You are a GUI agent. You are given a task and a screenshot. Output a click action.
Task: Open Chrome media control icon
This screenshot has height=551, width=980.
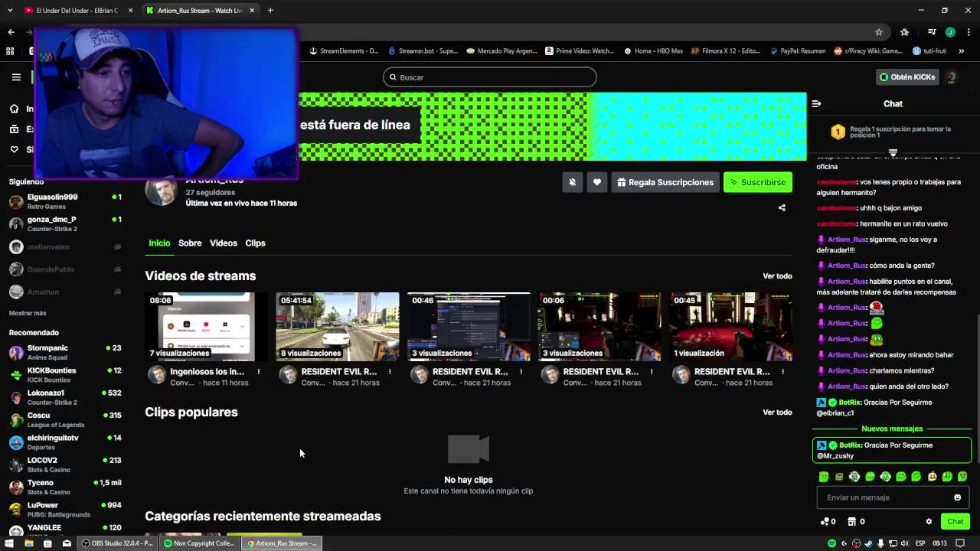[932, 32]
